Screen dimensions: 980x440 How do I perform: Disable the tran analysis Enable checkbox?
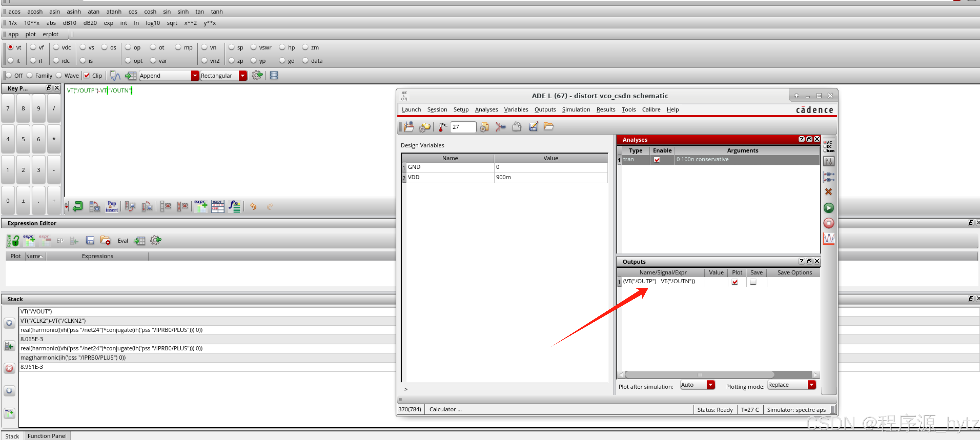pyautogui.click(x=657, y=160)
